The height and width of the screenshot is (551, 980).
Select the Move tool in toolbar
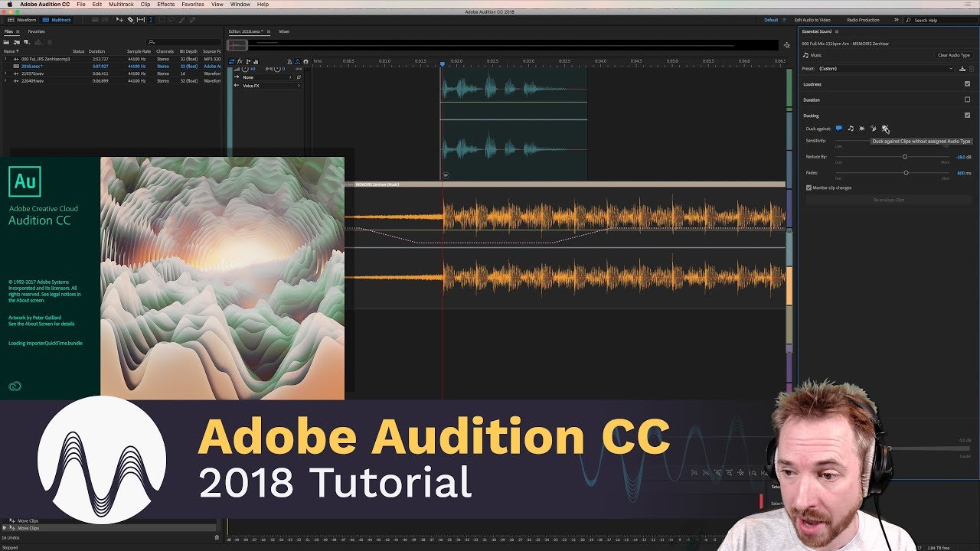119,20
